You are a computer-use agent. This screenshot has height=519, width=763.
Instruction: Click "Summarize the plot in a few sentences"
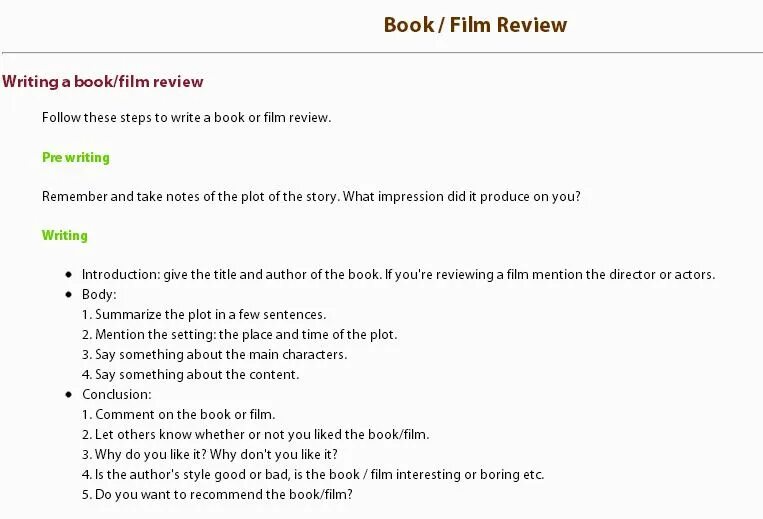tap(204, 314)
